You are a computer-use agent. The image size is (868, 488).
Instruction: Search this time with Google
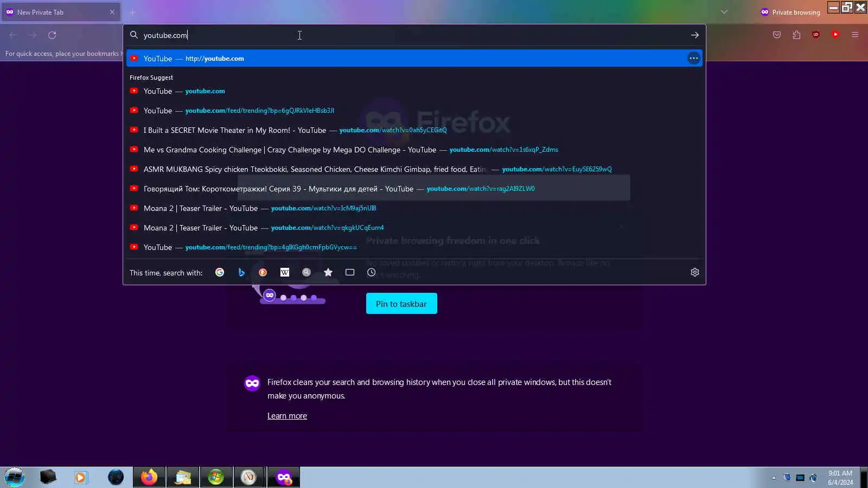point(220,272)
